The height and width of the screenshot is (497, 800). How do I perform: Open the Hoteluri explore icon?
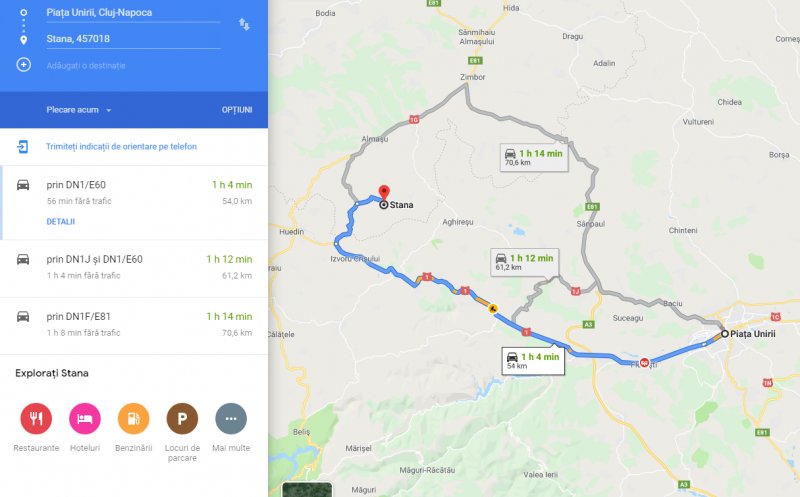coord(85,418)
